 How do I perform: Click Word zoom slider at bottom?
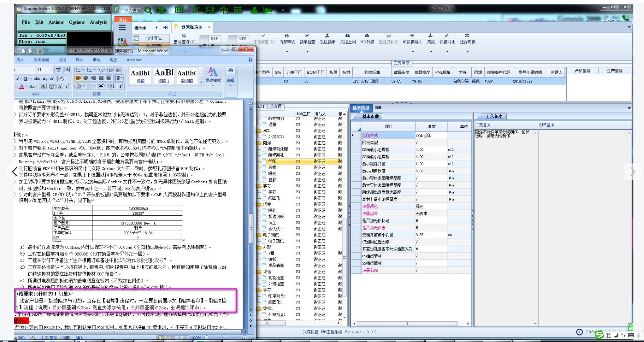(x=225, y=338)
